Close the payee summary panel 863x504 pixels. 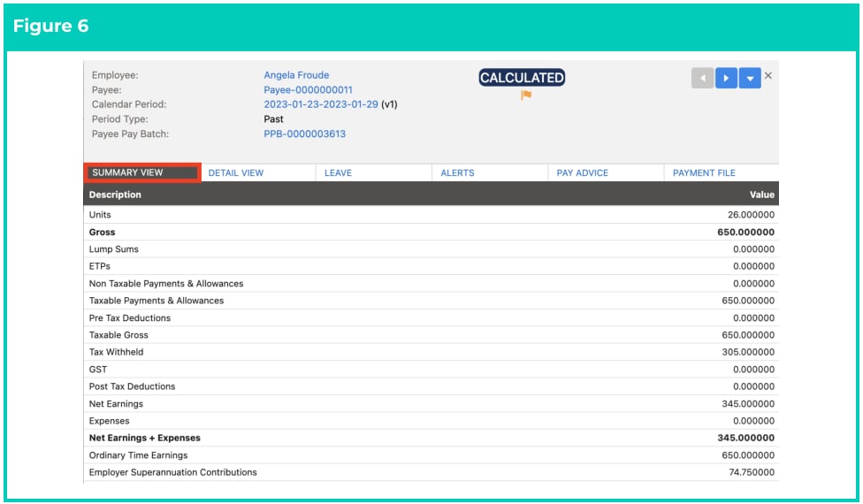[768, 75]
